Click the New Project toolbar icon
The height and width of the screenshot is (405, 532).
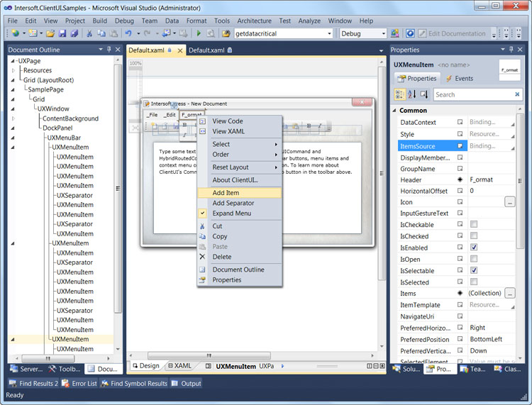(x=16, y=33)
